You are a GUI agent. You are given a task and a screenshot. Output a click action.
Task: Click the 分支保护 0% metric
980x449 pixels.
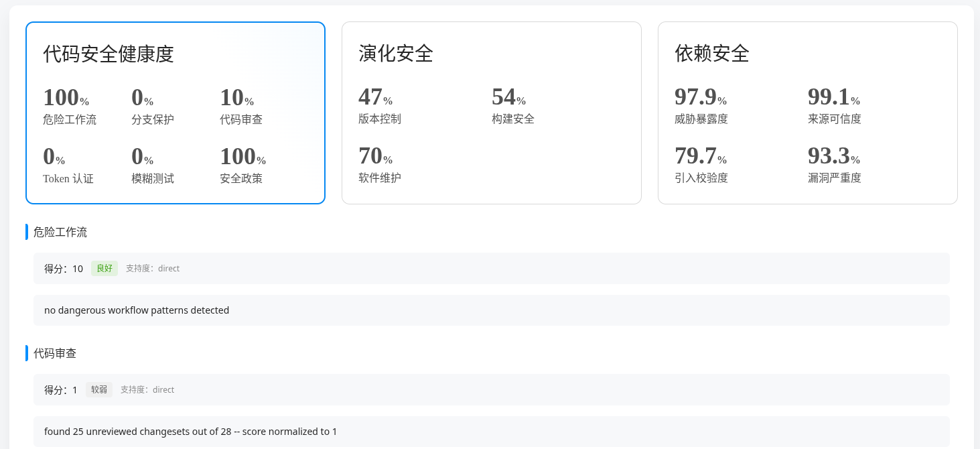pyautogui.click(x=153, y=107)
